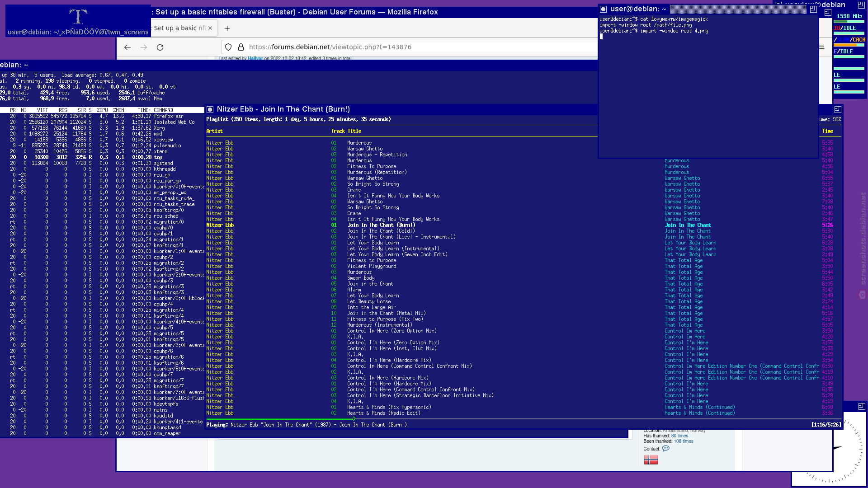The height and width of the screenshot is (488, 868).
Task: Click the mpd process row in top
Action: 102,134
